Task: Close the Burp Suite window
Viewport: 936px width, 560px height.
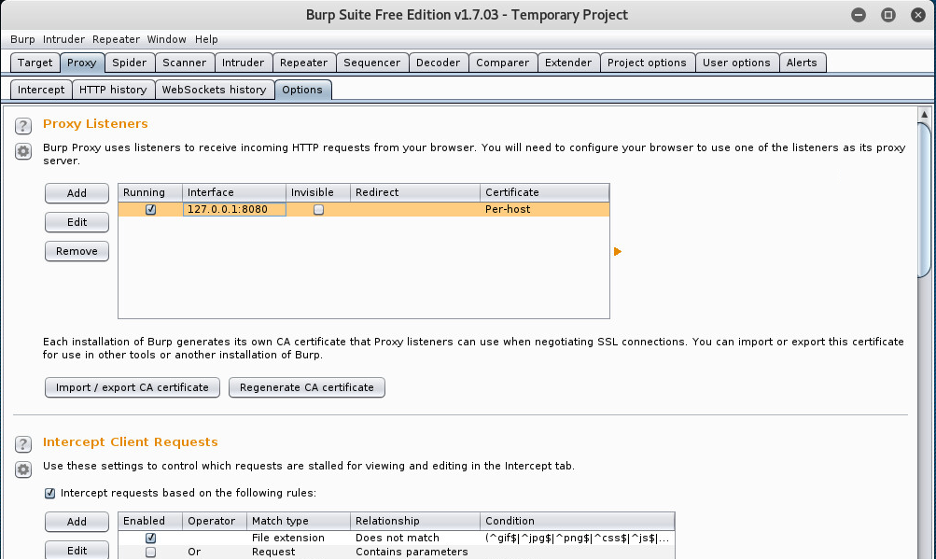Action: [x=918, y=15]
